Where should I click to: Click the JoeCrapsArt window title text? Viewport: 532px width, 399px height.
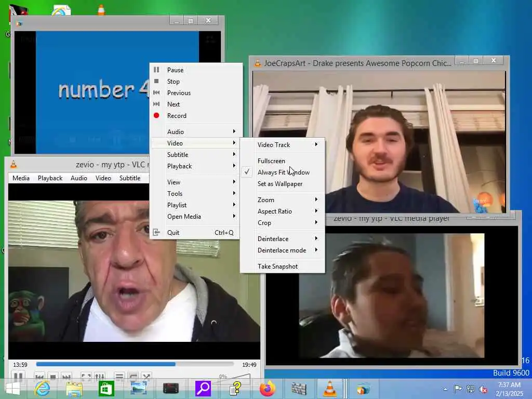(x=358, y=63)
